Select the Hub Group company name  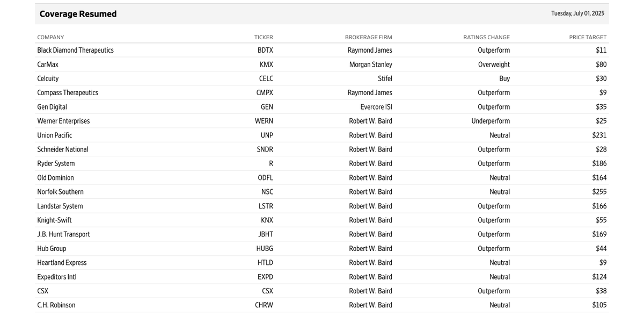(52, 249)
